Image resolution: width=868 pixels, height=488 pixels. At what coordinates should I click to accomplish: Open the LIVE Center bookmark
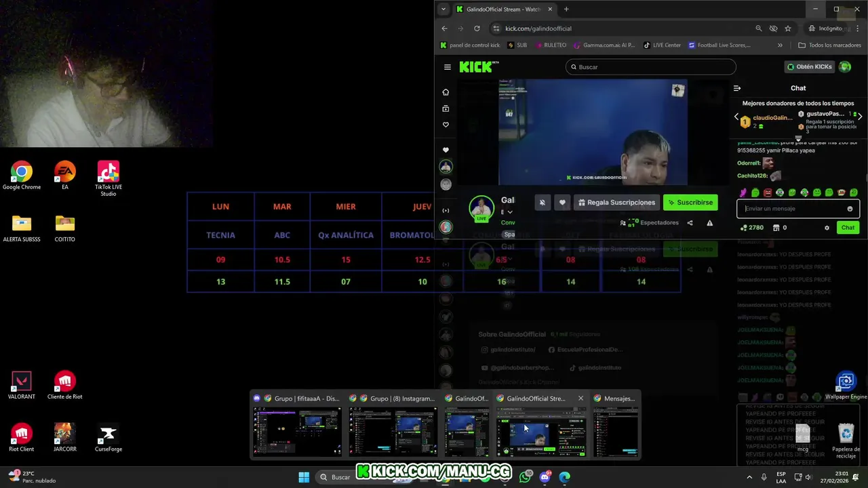tap(661, 45)
